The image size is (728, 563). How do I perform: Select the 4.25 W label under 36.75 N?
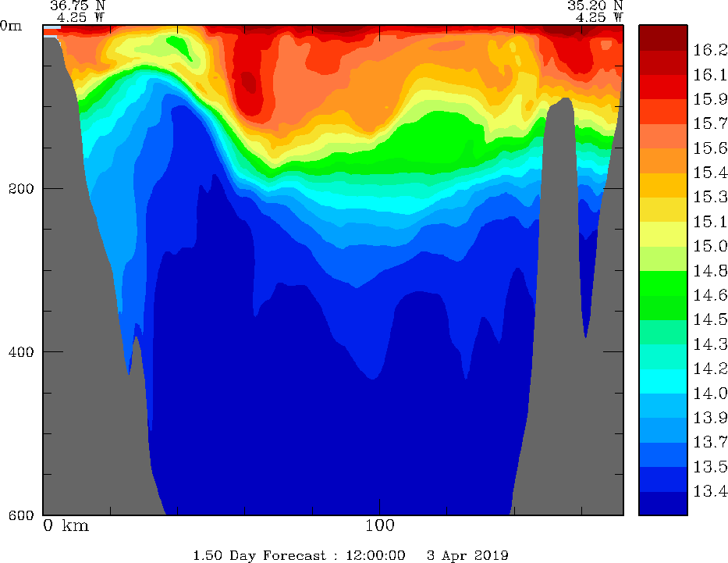(81, 17)
